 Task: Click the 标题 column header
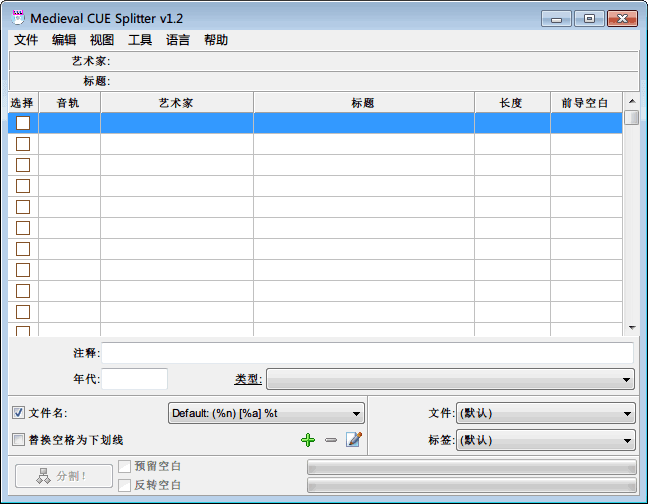[363, 102]
